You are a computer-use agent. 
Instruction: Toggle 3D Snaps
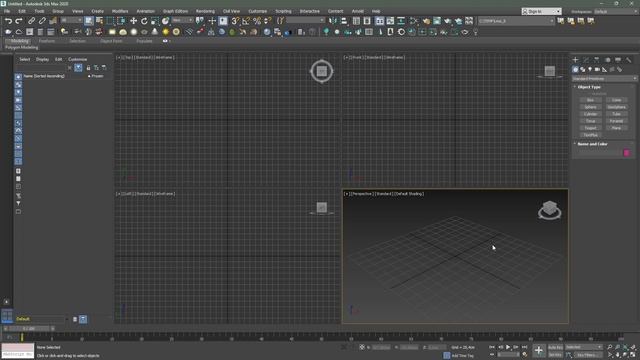point(236,21)
